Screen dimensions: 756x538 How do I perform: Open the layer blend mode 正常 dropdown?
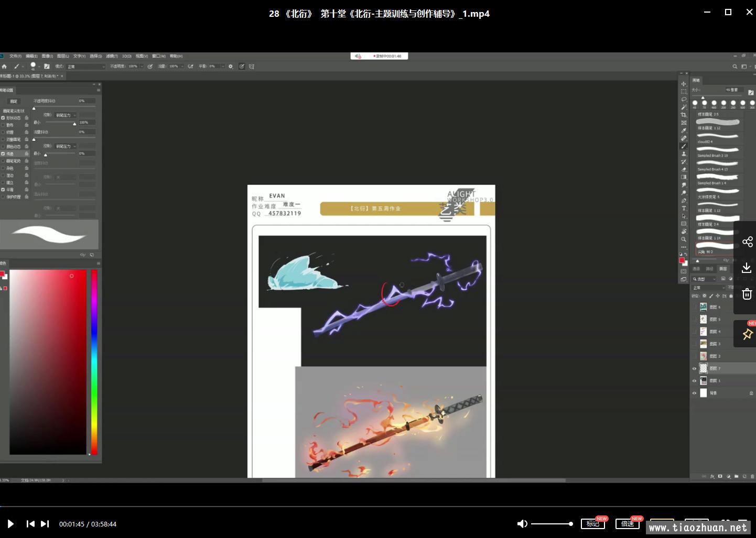pyautogui.click(x=709, y=288)
